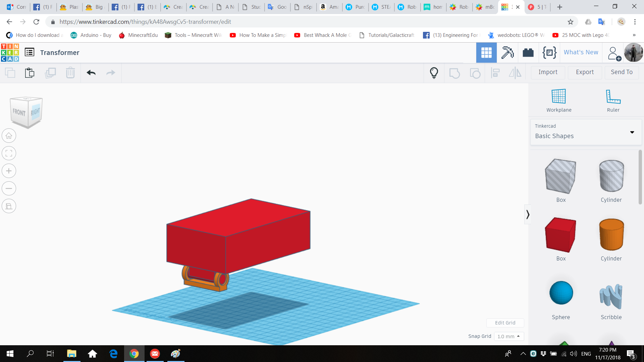Open the What's New menu
The width and height of the screenshot is (644, 362).
(x=581, y=52)
